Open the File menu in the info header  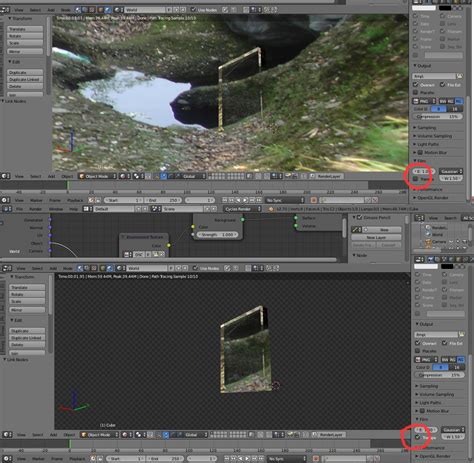pyautogui.click(x=20, y=209)
